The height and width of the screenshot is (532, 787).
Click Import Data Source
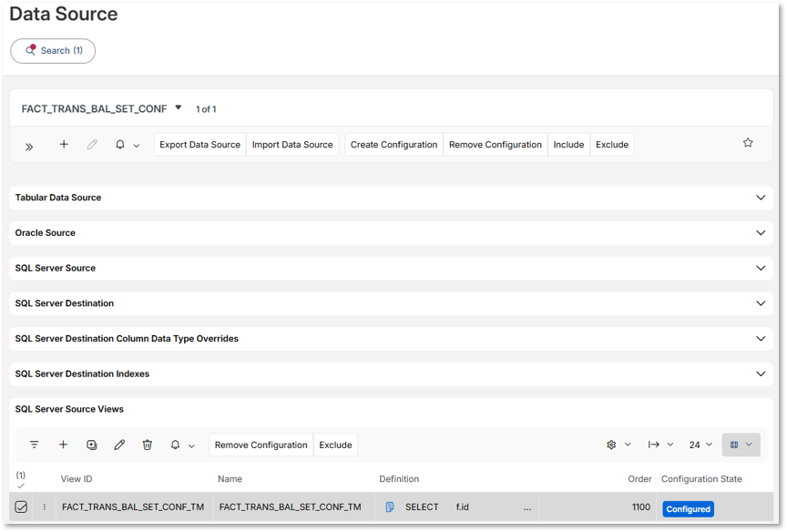pos(292,145)
